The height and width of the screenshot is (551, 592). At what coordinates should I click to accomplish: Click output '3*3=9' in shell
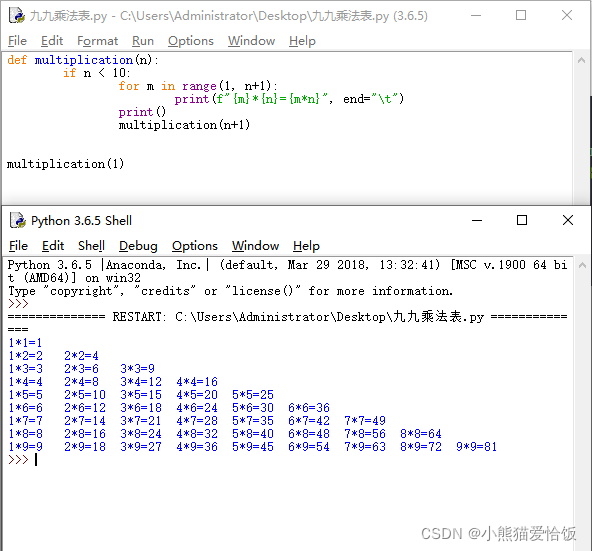tap(137, 369)
